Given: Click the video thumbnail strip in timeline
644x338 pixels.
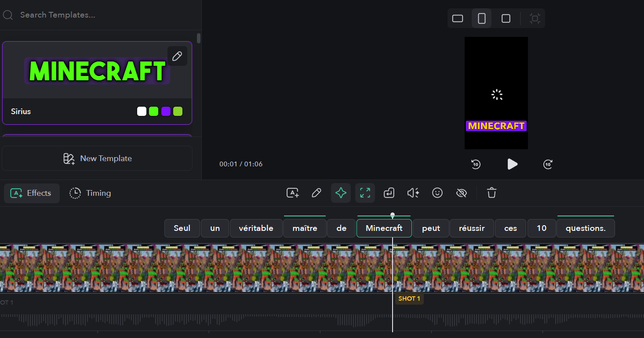Looking at the screenshot, I should click(x=322, y=268).
